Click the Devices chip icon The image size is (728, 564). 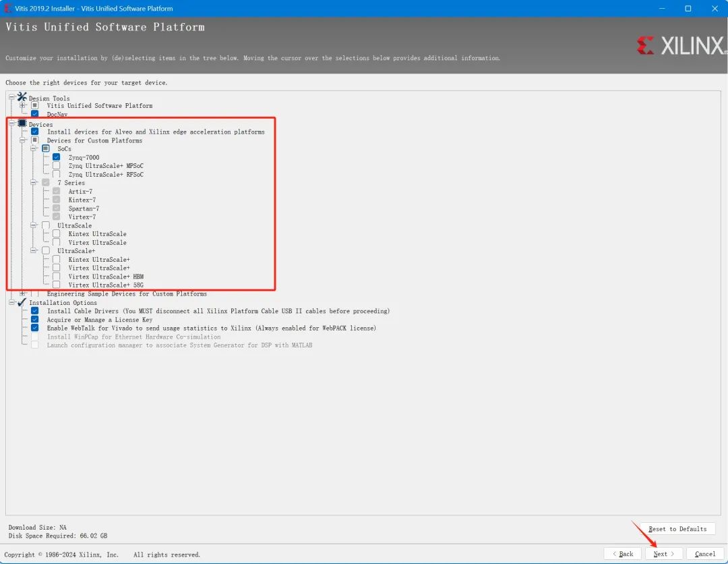(22, 123)
